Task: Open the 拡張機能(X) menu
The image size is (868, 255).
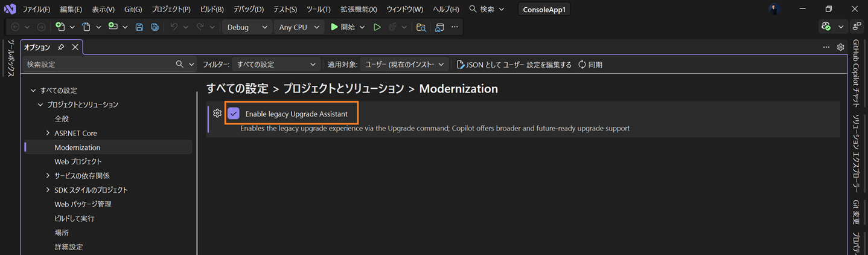Action: pyautogui.click(x=359, y=9)
